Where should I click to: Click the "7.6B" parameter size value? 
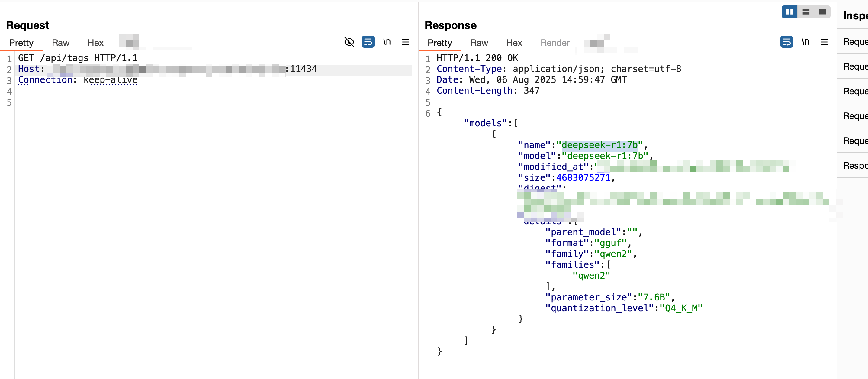(x=654, y=297)
